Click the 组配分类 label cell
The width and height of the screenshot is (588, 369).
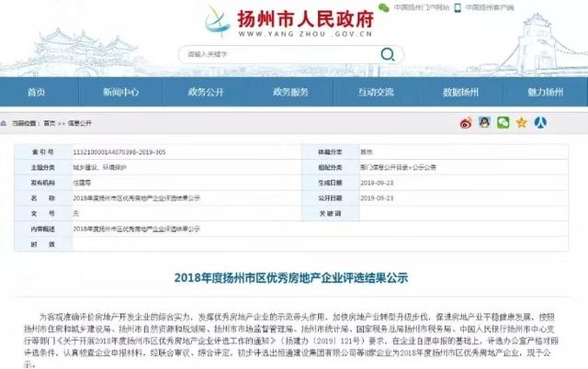[x=331, y=167]
